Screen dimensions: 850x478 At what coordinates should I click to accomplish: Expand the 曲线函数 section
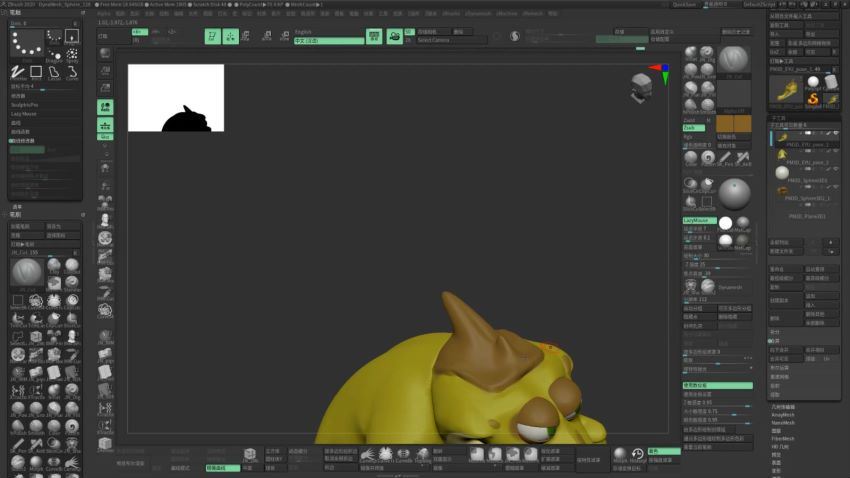click(20, 132)
